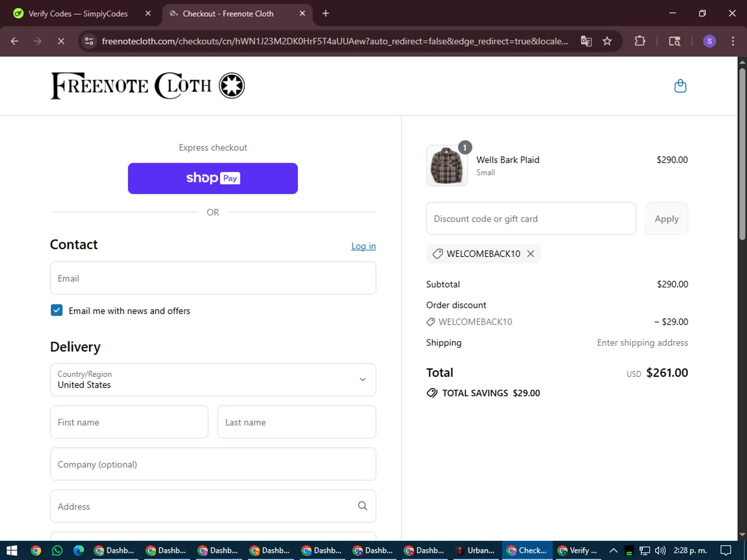The width and height of the screenshot is (747, 560).
Task: Open the shopping bag cart icon
Action: pyautogui.click(x=680, y=86)
